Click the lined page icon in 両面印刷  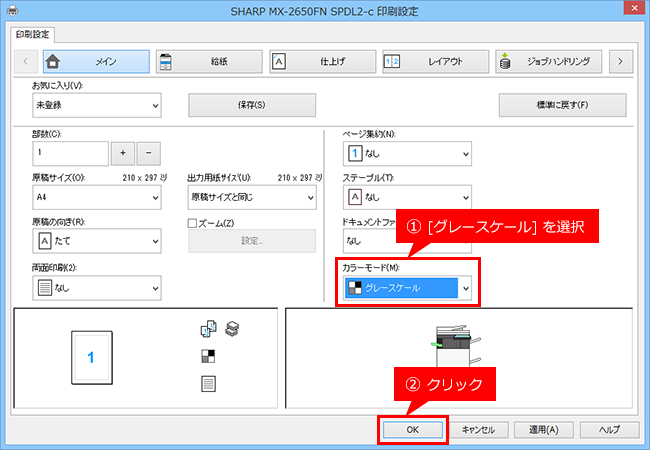pos(45,288)
